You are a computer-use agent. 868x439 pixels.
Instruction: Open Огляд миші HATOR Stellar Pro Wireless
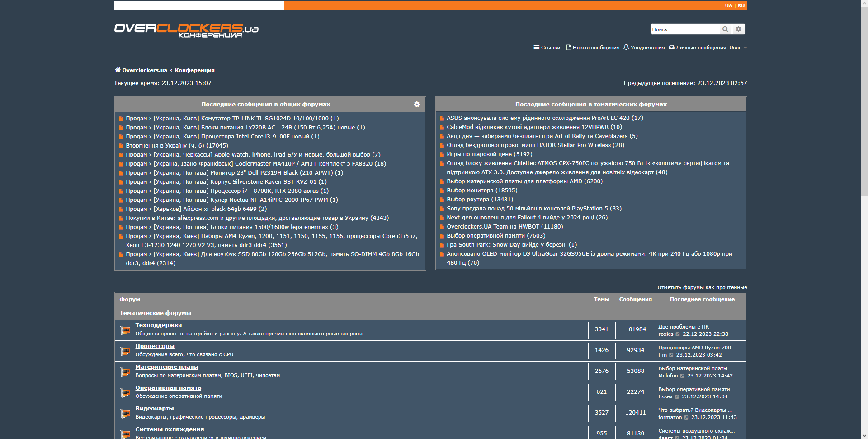(x=535, y=145)
